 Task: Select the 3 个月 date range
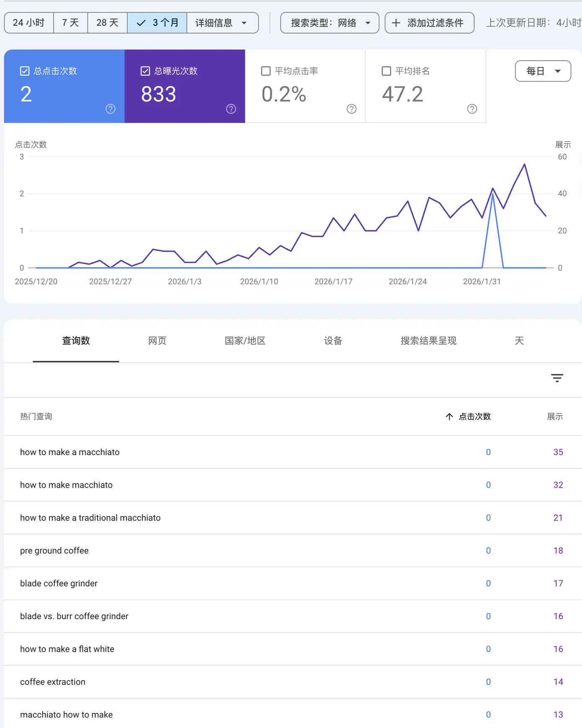(157, 23)
